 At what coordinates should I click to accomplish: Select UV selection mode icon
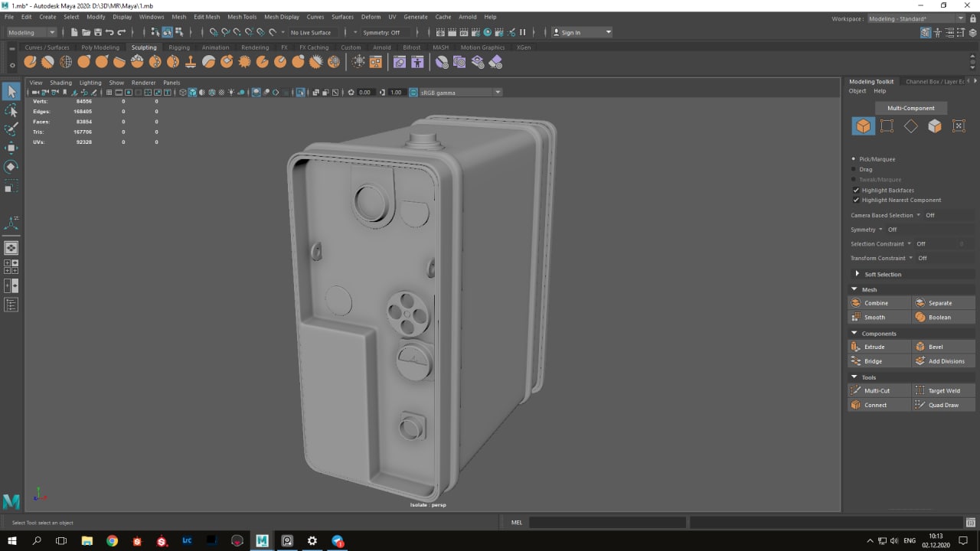pyautogui.click(x=959, y=126)
